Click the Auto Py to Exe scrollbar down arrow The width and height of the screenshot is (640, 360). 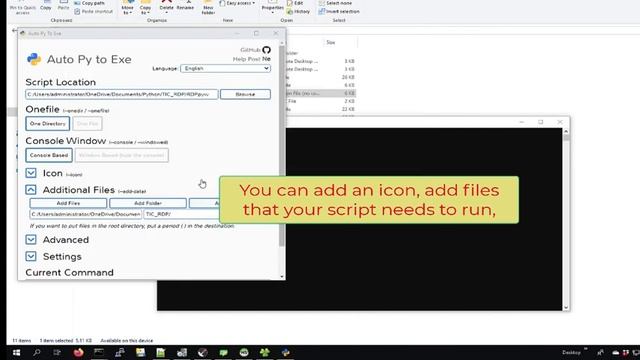coord(282,276)
